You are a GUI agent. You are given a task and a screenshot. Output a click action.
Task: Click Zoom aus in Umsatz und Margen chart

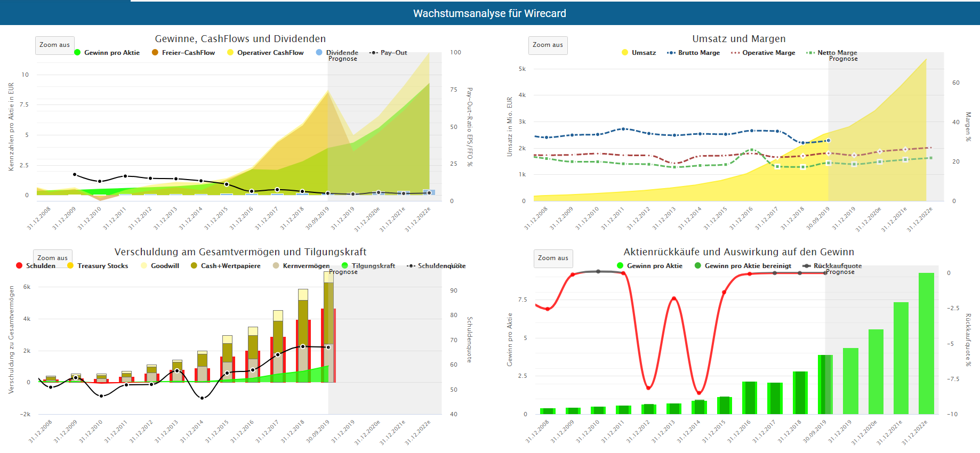pos(548,45)
